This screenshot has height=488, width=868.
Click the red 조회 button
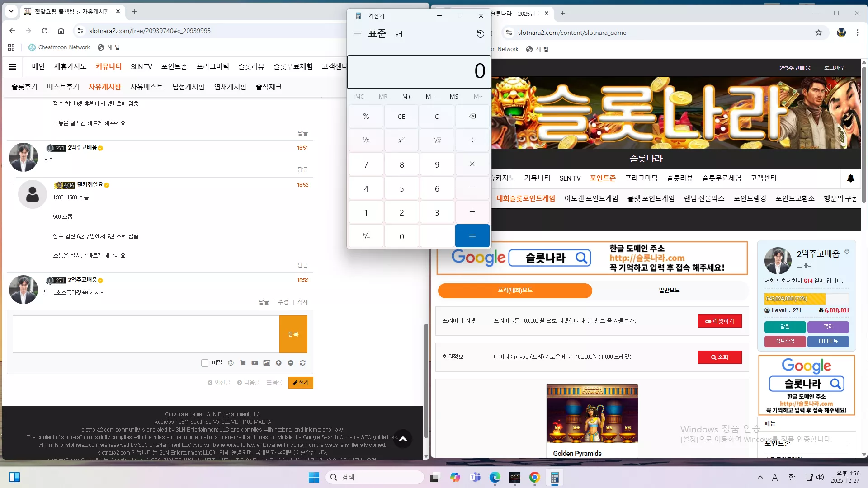(x=720, y=357)
